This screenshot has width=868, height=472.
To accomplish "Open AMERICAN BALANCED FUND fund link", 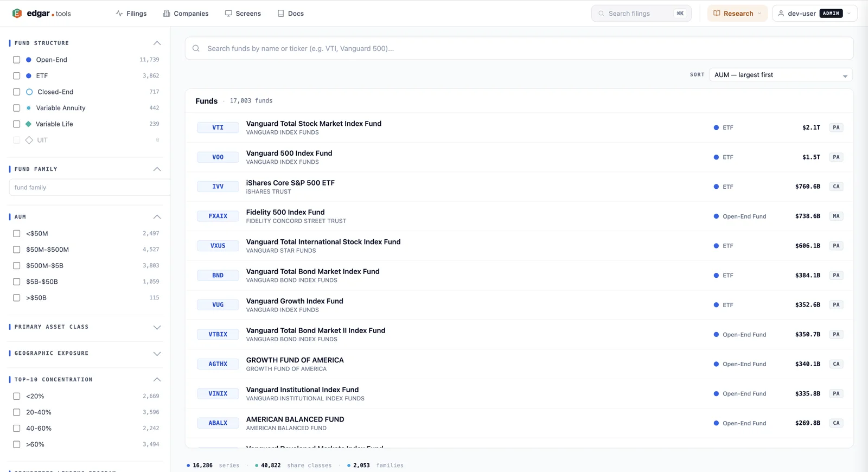I will (295, 419).
